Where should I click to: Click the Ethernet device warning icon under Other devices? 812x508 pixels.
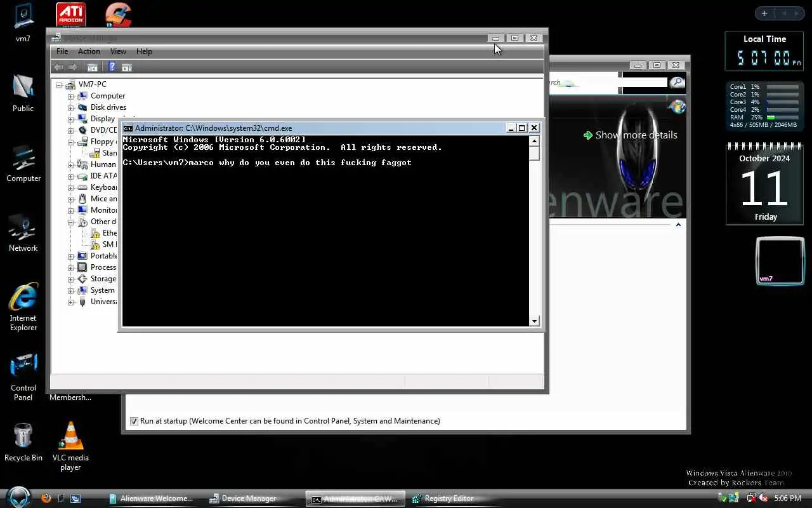pyautogui.click(x=95, y=233)
